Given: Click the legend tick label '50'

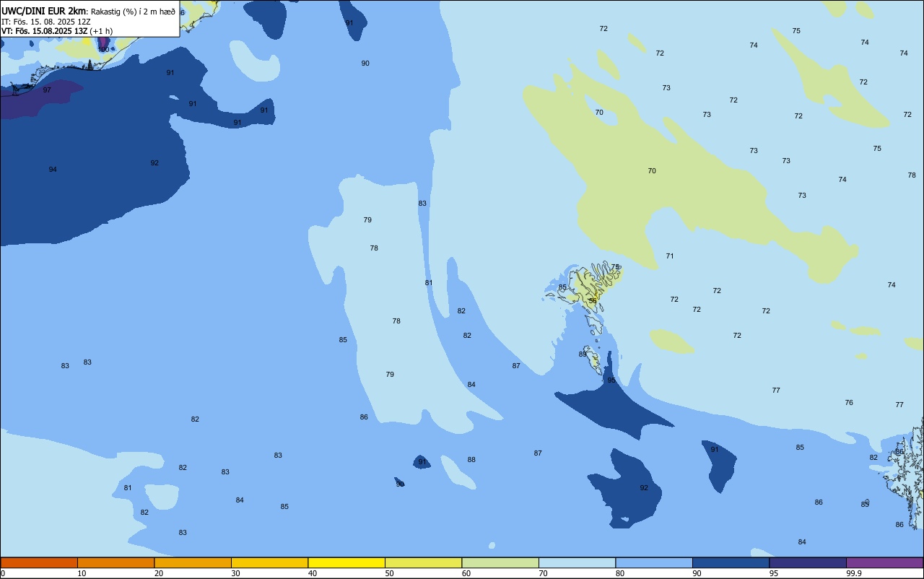Looking at the screenshot, I should (389, 573).
